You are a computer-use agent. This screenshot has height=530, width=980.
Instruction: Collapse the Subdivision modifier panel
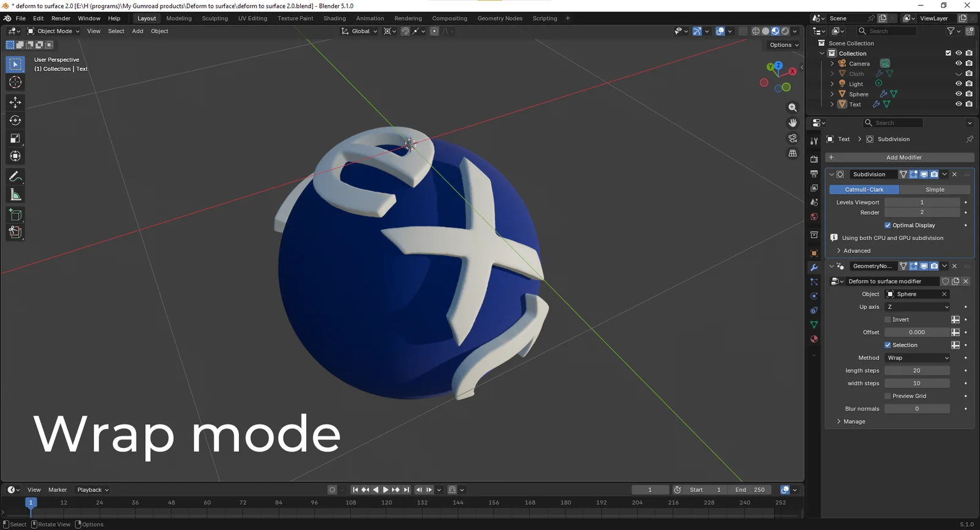(831, 174)
